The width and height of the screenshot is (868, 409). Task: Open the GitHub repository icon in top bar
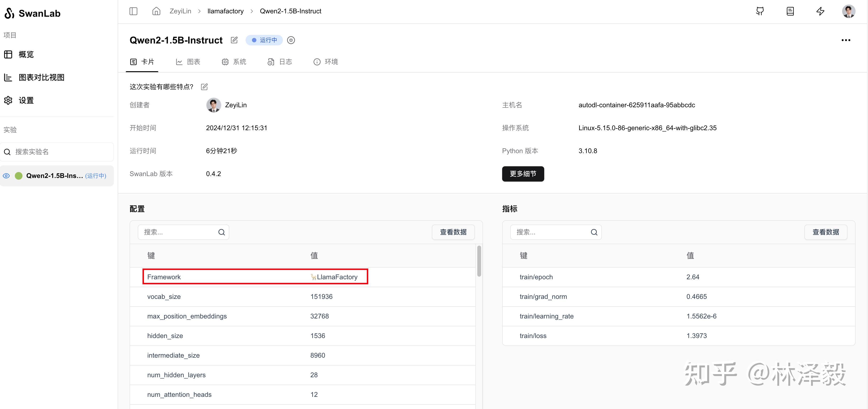[x=760, y=11]
